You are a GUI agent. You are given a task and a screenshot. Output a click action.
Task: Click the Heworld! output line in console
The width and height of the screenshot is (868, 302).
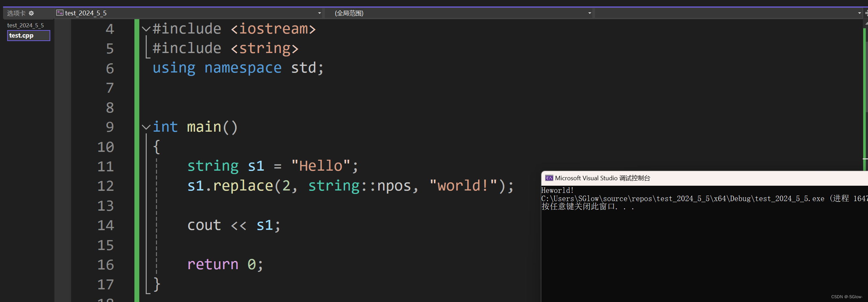click(x=557, y=191)
